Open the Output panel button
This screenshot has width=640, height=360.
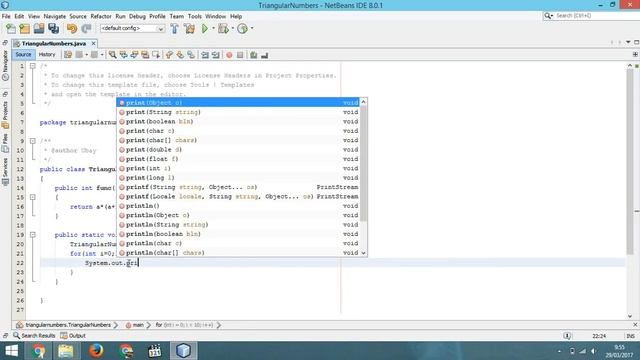pos(73,336)
